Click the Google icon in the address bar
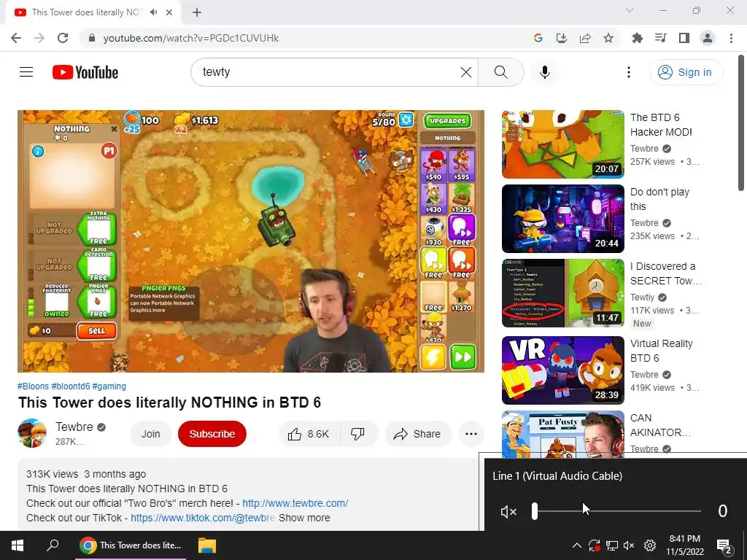 tap(538, 38)
